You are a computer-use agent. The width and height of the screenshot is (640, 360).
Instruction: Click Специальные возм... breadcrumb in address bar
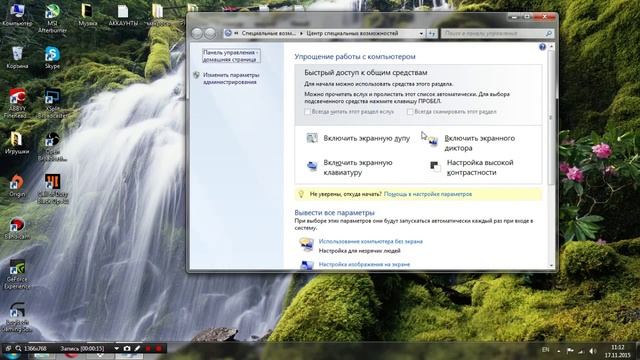pyautogui.click(x=269, y=33)
